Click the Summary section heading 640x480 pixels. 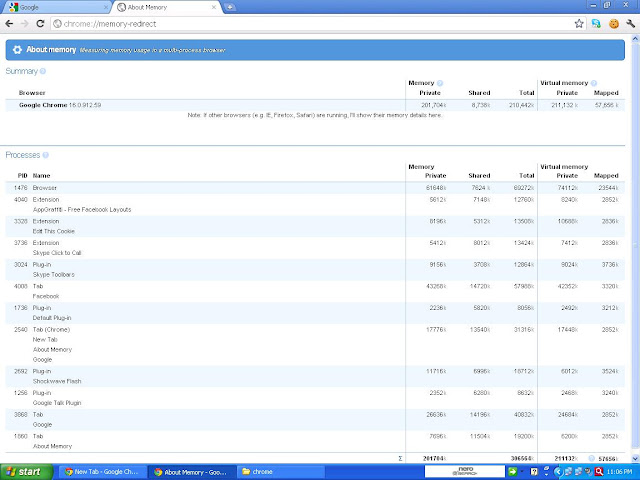[x=21, y=71]
